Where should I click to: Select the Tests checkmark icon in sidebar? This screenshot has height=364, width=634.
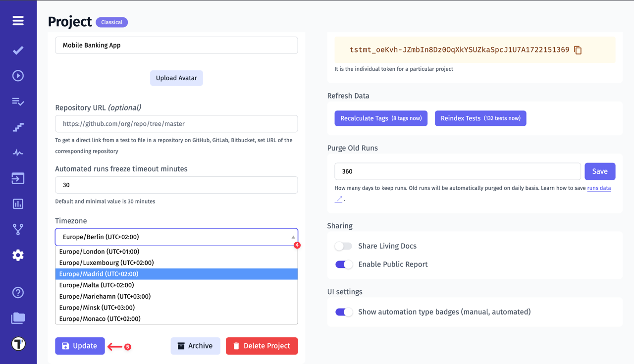pyautogui.click(x=18, y=50)
